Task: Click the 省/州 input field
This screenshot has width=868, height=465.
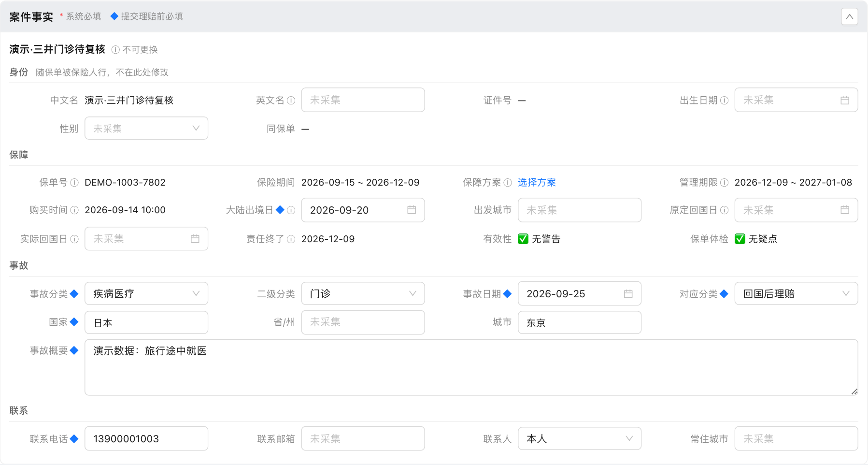Action: (x=363, y=322)
